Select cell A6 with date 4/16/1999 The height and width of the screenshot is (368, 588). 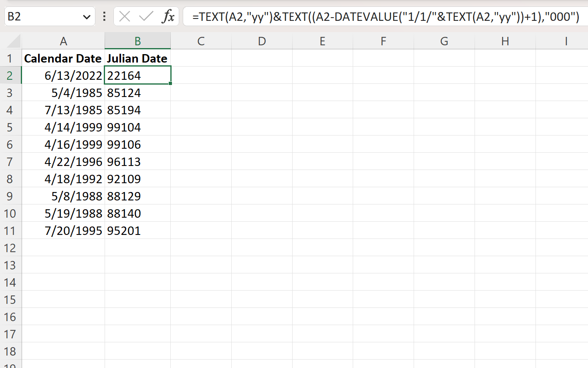pyautogui.click(x=63, y=144)
